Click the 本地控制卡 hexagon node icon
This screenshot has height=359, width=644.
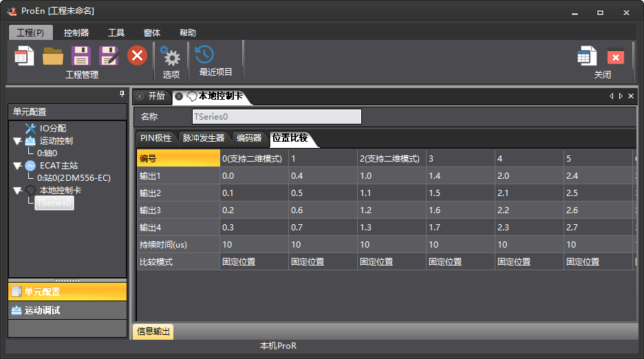pyautogui.click(x=30, y=191)
